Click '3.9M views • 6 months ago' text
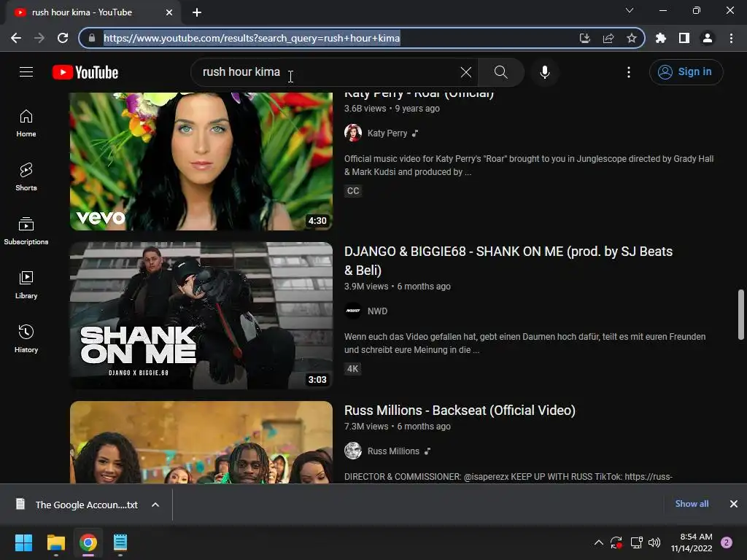The width and height of the screenshot is (747, 560). coord(398,286)
